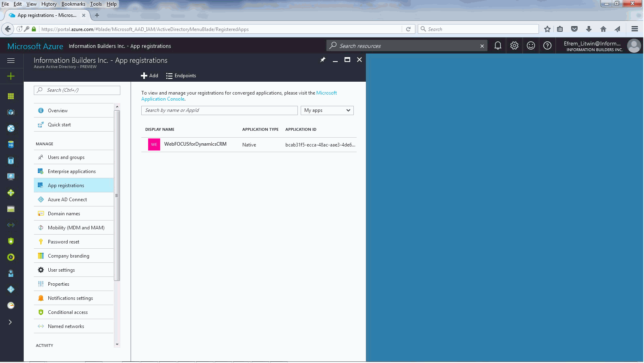Open portal settings gear icon
Viewport: 644px width, 363px height.
[514, 45]
